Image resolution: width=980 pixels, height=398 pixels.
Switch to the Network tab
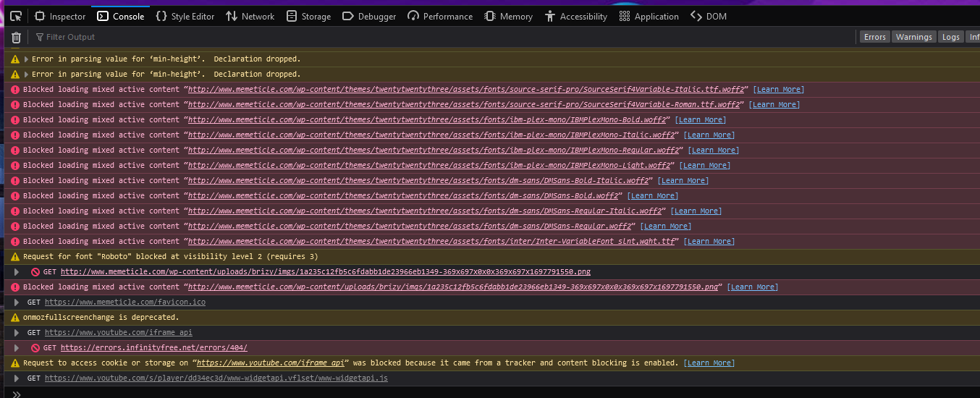coord(250,16)
